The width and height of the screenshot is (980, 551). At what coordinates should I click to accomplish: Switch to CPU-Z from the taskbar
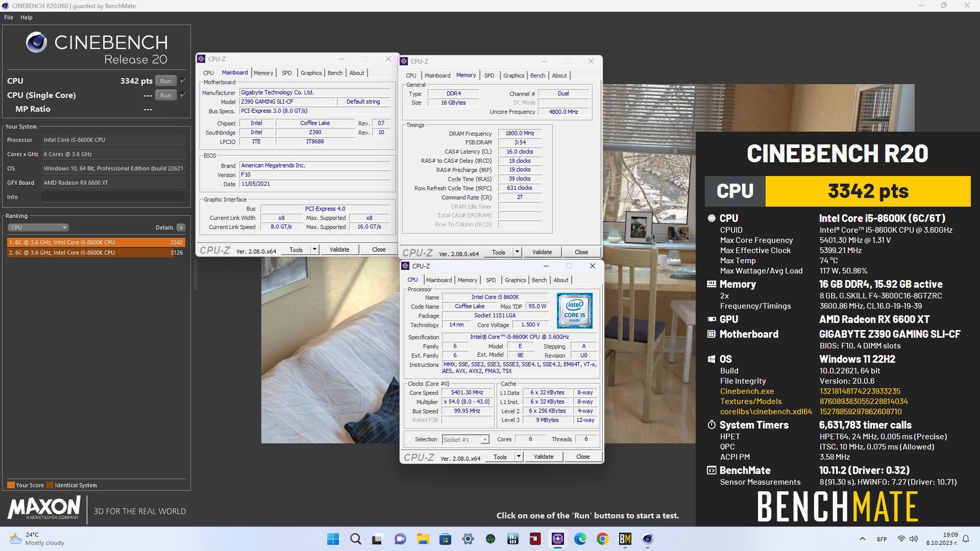pos(558,539)
